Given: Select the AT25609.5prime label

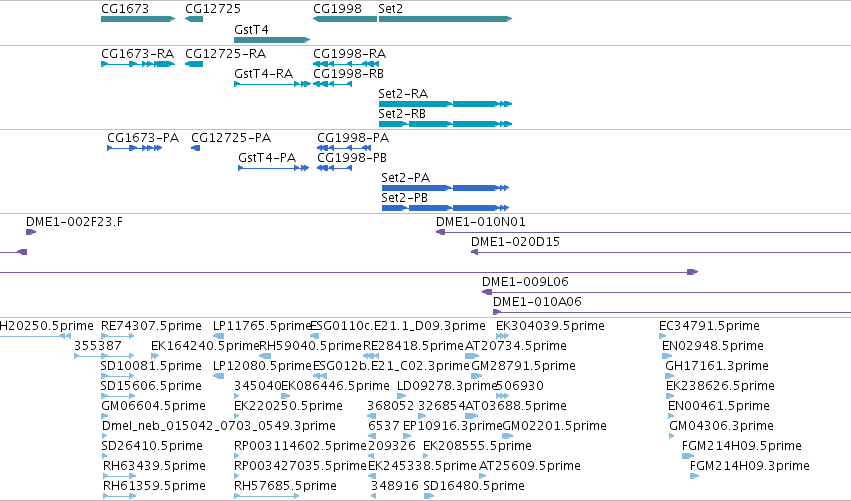Looking at the screenshot, I should 530,466.
